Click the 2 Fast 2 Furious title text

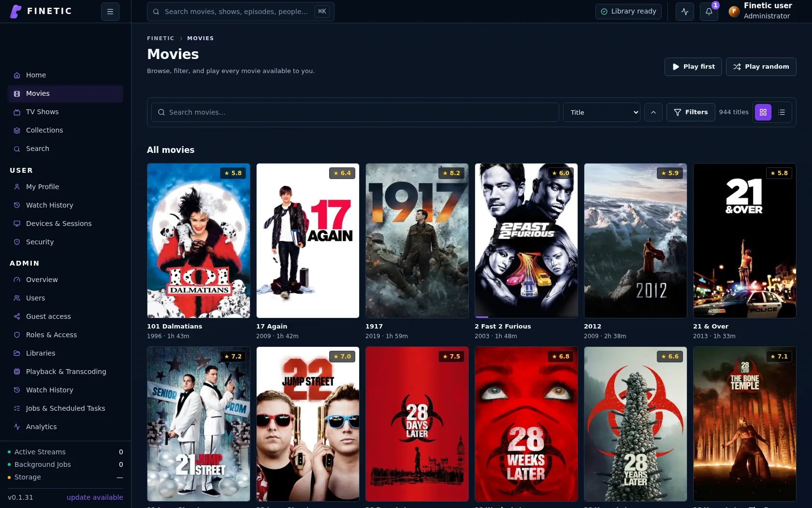(503, 327)
